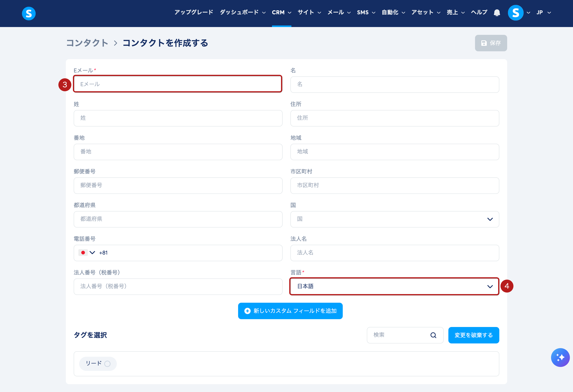This screenshot has height=392, width=573.
Task: Click the Systeme logo in top-left corner
Action: coord(29,13)
